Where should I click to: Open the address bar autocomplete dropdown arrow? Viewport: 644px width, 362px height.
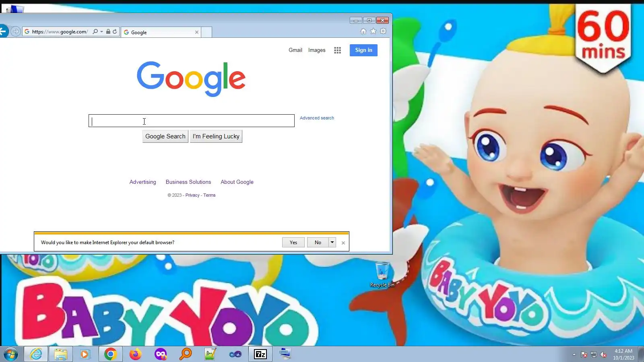102,31
